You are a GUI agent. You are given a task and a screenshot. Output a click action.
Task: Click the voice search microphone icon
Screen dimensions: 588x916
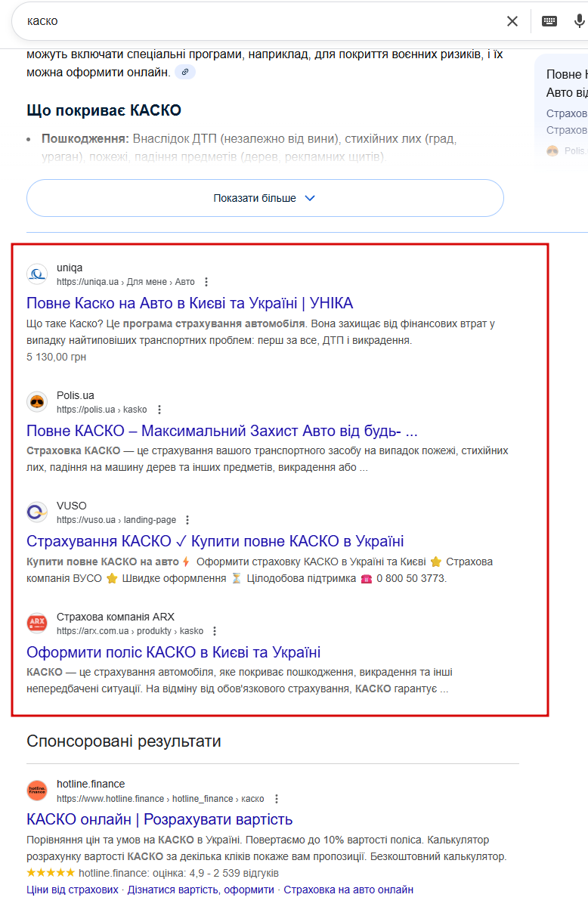point(580,21)
